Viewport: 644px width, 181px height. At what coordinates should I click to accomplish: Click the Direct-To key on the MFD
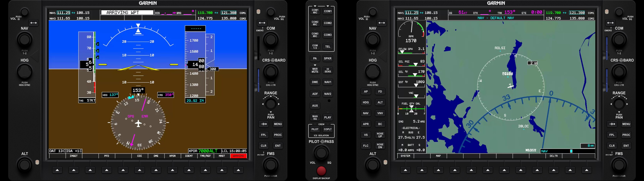(612, 124)
